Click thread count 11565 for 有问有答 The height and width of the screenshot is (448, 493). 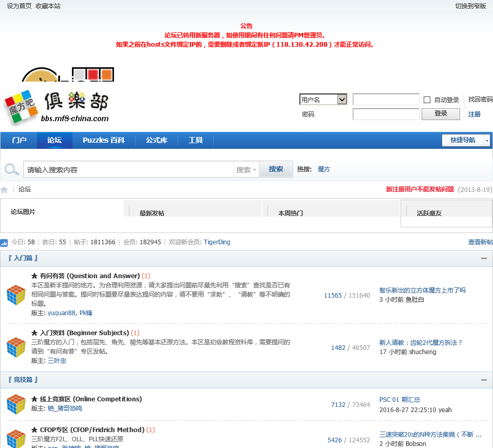pyautogui.click(x=333, y=295)
